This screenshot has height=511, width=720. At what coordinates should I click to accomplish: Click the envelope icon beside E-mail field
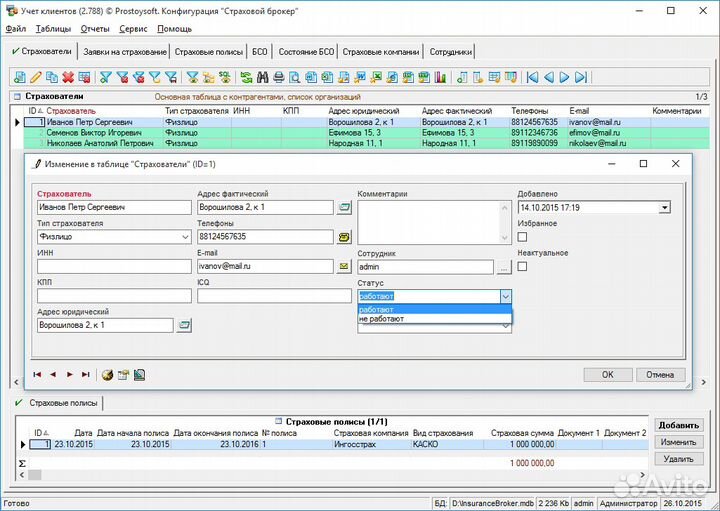tap(344, 267)
